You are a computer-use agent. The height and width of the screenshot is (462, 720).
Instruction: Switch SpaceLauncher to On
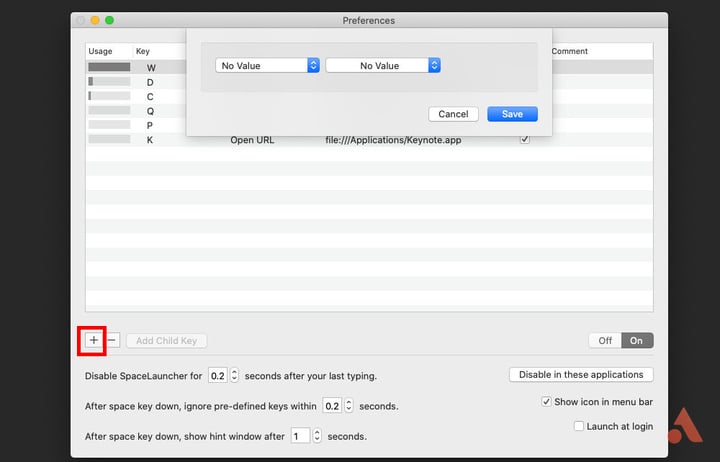click(637, 340)
